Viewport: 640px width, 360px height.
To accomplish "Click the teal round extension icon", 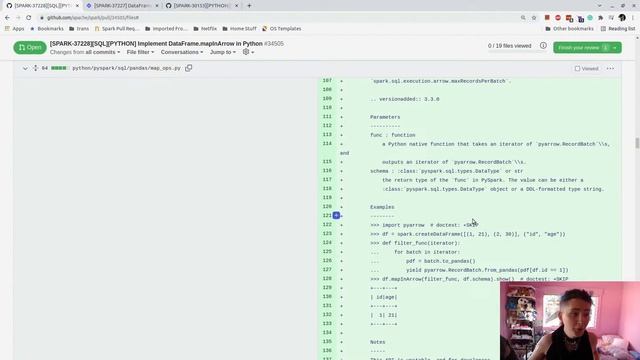I will tap(590, 18).
